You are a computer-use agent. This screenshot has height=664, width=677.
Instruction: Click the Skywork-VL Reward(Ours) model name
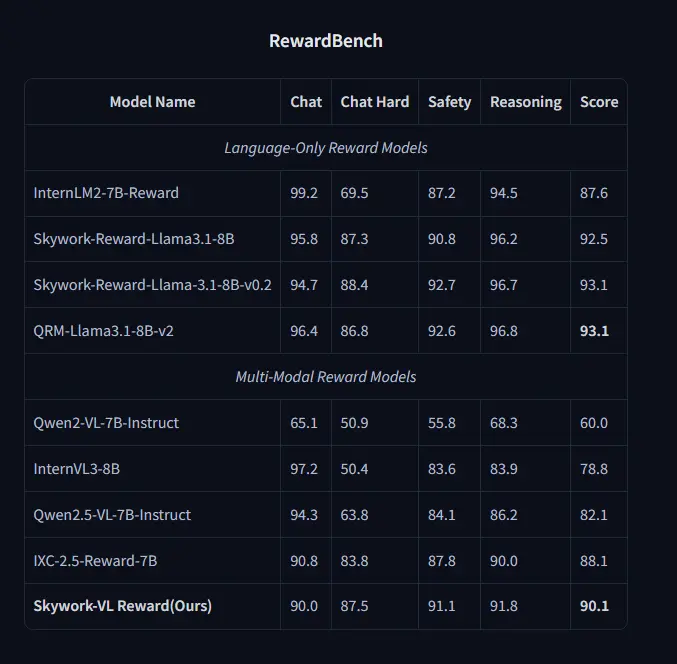[x=123, y=606]
